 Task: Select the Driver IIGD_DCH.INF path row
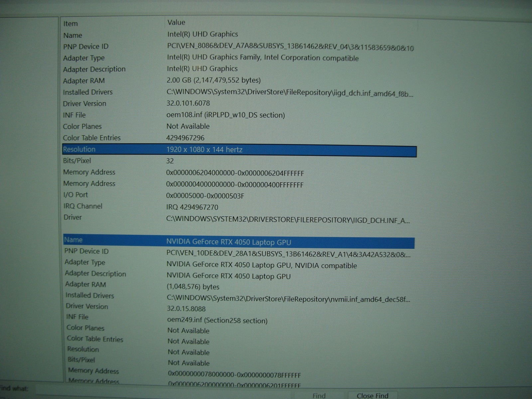(239, 218)
